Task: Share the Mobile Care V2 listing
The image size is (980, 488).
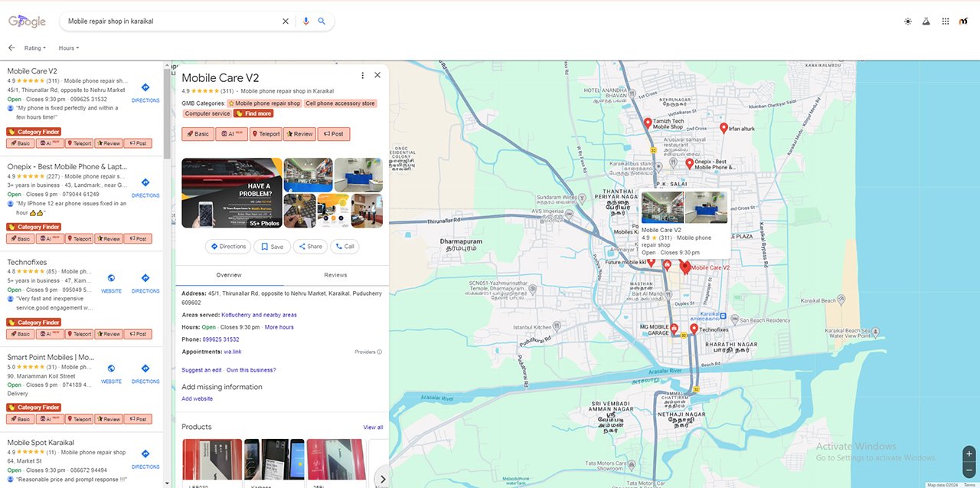Action: (x=310, y=247)
